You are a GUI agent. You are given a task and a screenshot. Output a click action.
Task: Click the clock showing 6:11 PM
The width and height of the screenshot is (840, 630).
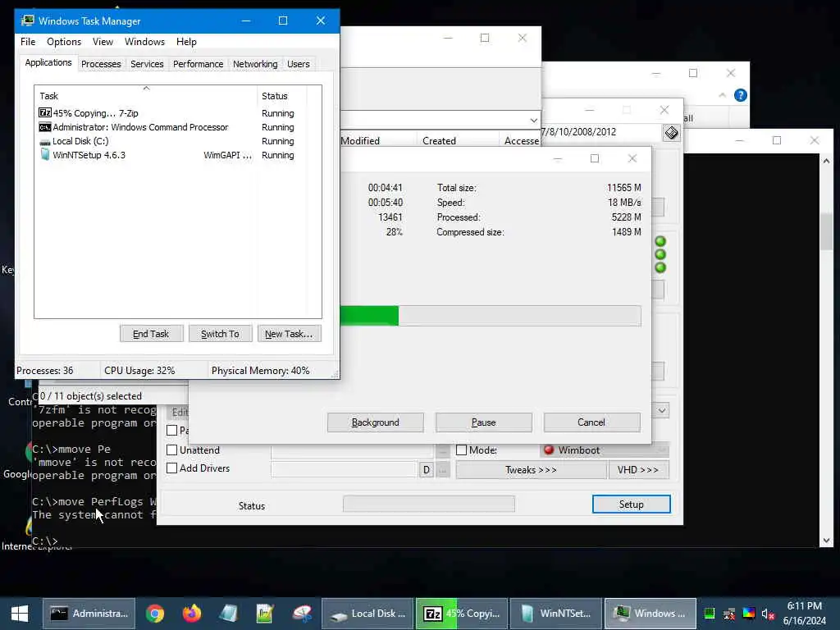click(x=804, y=606)
